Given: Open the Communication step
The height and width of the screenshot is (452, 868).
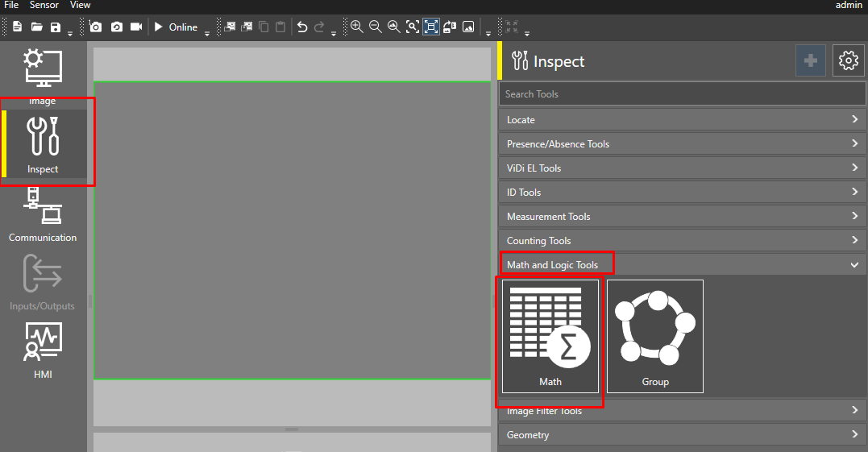Looking at the screenshot, I should 43,214.
